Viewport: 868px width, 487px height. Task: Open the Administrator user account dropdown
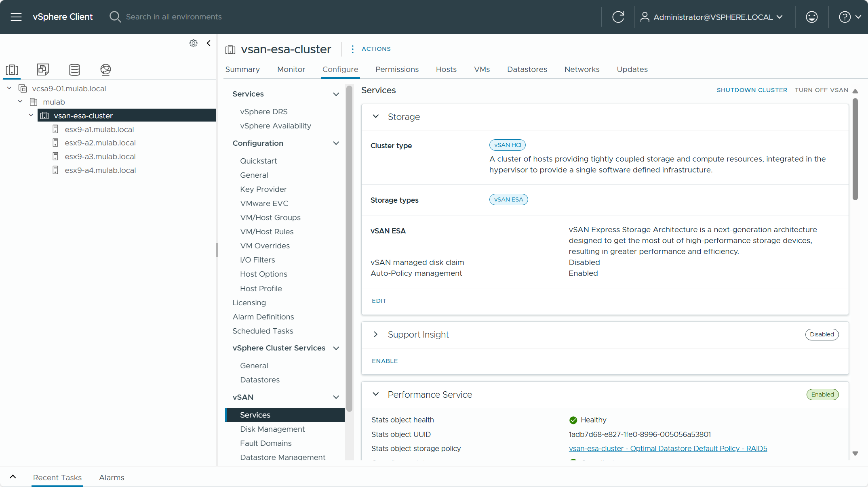coord(712,17)
